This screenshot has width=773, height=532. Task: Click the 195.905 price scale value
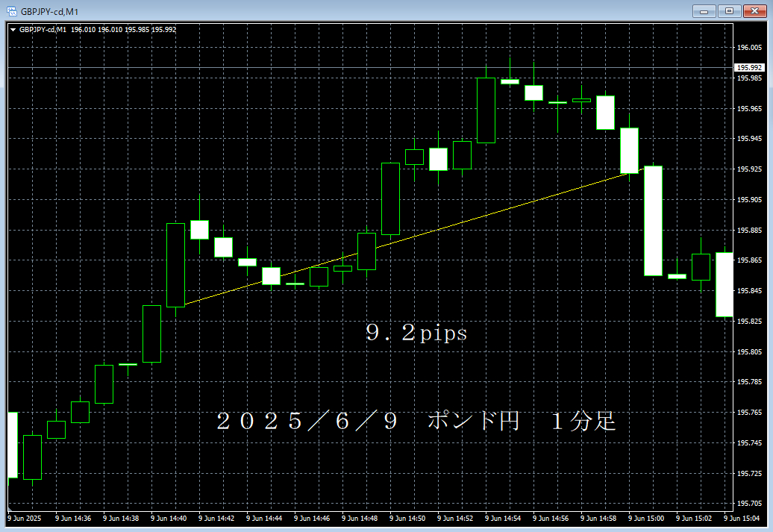pos(749,200)
